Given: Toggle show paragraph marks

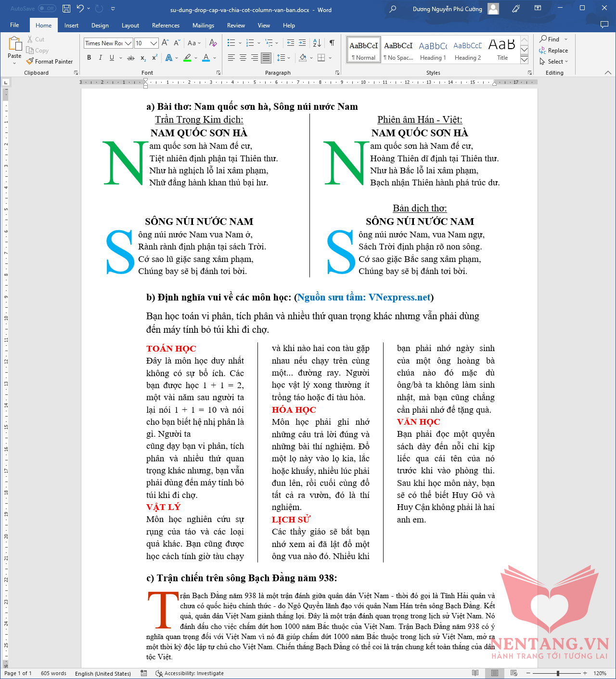Looking at the screenshot, I should [x=332, y=43].
